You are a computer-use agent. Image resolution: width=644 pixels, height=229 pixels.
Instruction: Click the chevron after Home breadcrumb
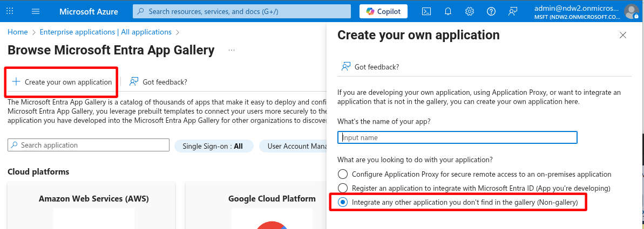[33, 32]
